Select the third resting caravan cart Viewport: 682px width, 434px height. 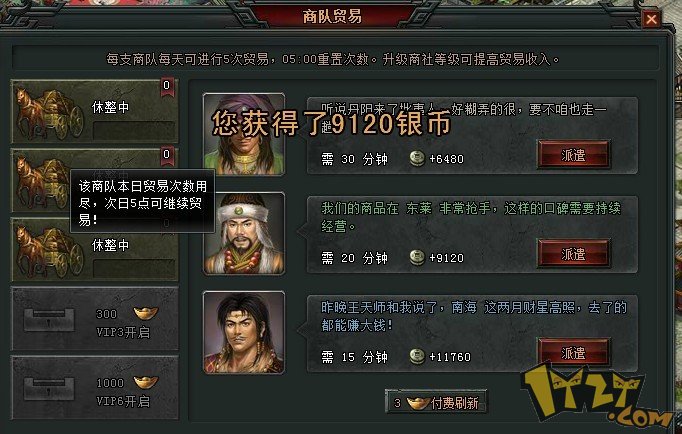[94, 250]
